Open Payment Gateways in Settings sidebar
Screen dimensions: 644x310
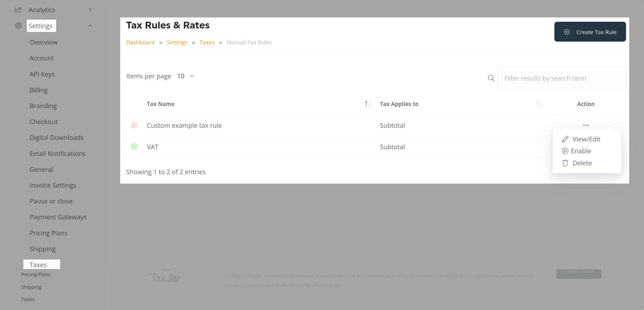[58, 217]
